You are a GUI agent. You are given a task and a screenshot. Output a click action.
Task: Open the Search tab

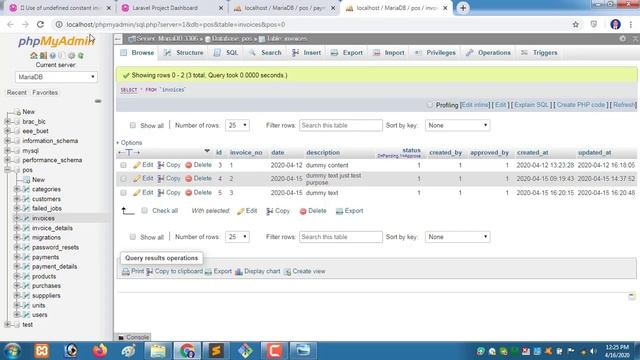265,53
